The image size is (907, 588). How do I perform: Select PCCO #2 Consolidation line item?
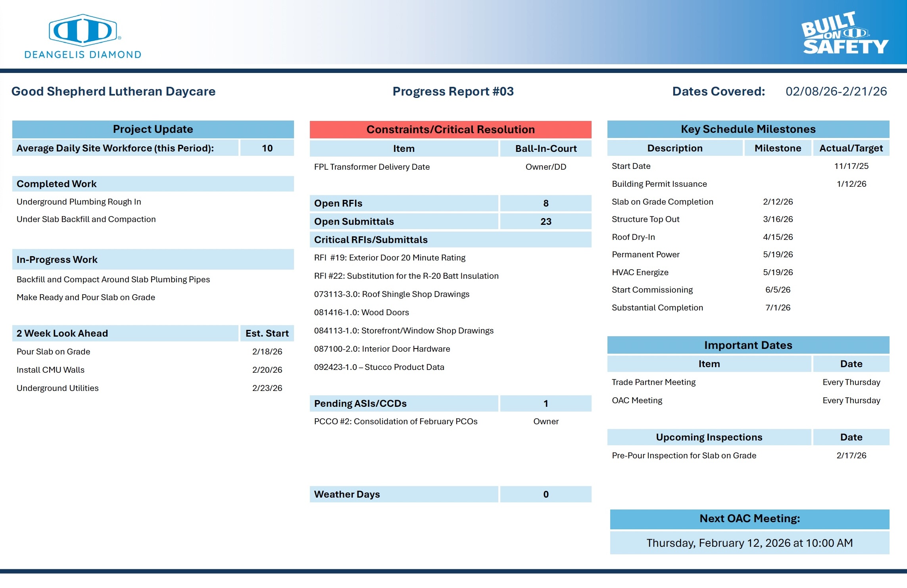point(396,421)
